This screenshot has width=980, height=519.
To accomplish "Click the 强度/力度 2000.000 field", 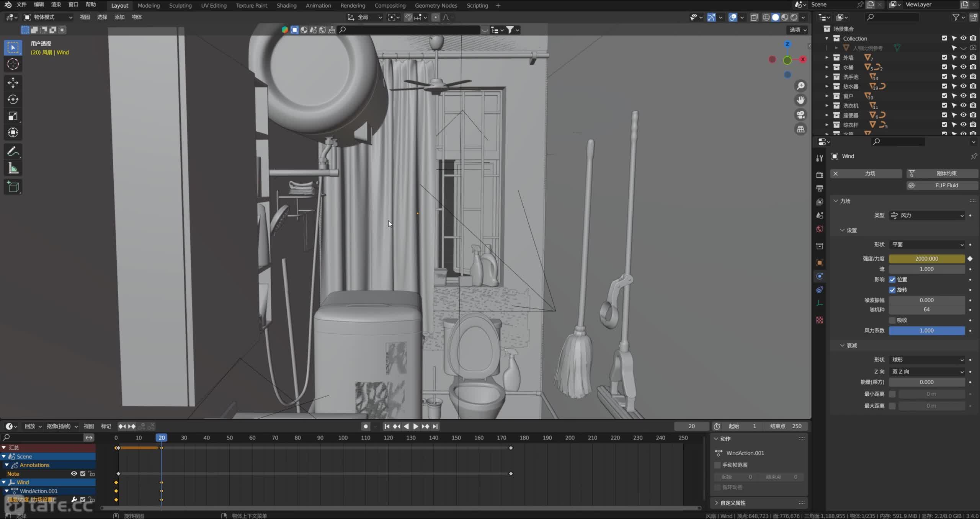I will pos(926,259).
